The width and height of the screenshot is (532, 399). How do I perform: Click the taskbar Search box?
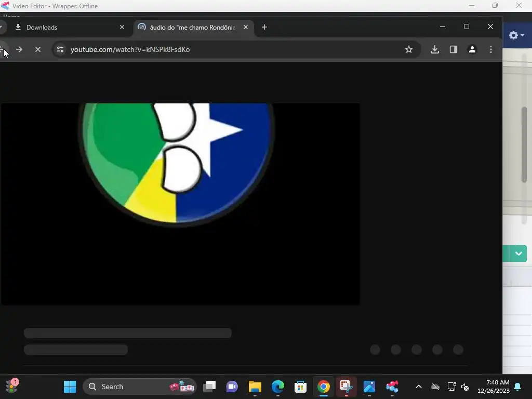(139, 387)
